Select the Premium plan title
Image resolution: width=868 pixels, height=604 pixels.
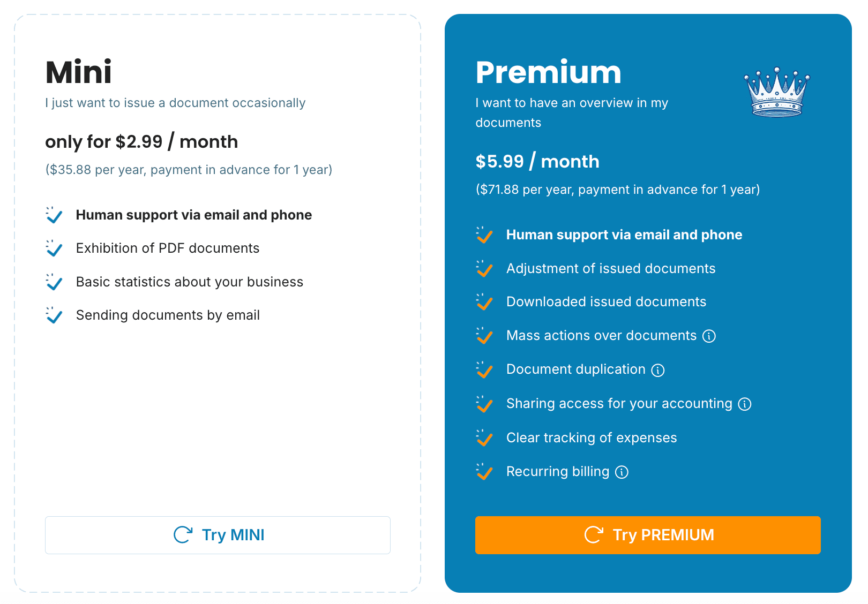(x=549, y=72)
